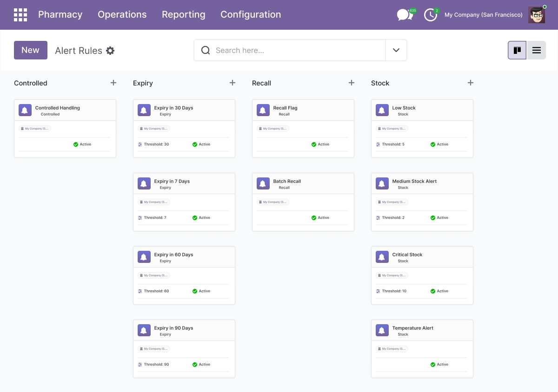Add a card in Expiry column
This screenshot has height=392, width=558.
pos(232,83)
